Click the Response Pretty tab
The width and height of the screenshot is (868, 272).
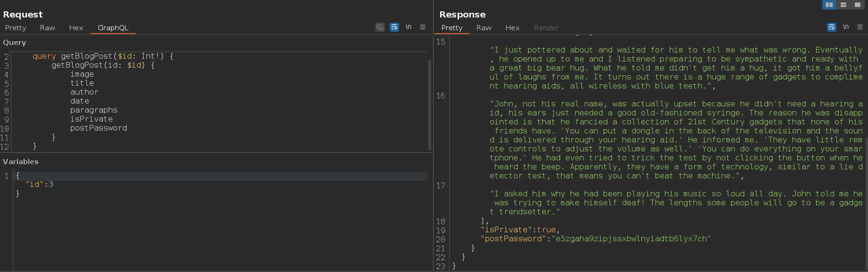point(451,28)
